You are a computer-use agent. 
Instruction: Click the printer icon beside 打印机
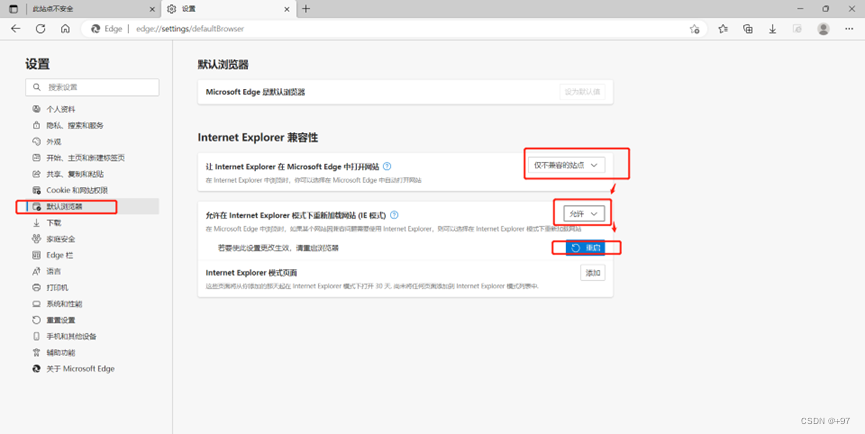pos(36,287)
